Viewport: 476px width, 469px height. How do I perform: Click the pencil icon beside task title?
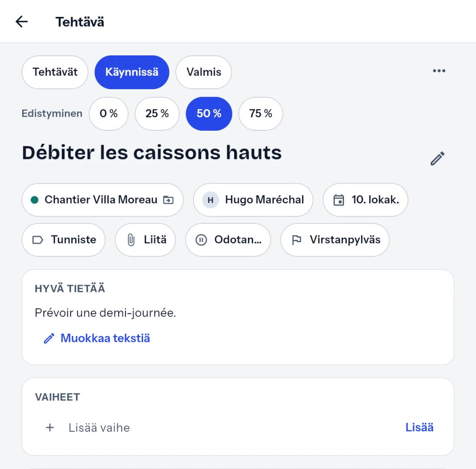[x=437, y=158]
